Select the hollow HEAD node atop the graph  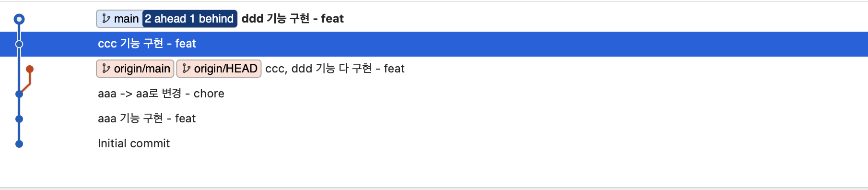19,19
